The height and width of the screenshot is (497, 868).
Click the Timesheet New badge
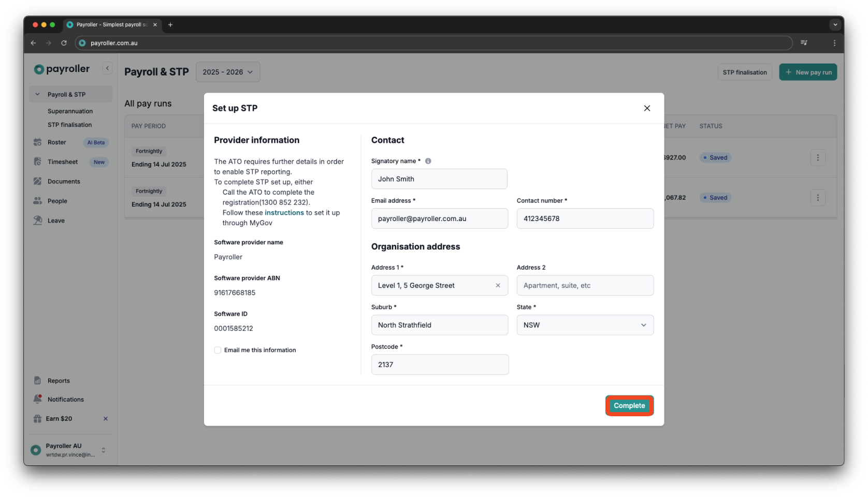[99, 162]
